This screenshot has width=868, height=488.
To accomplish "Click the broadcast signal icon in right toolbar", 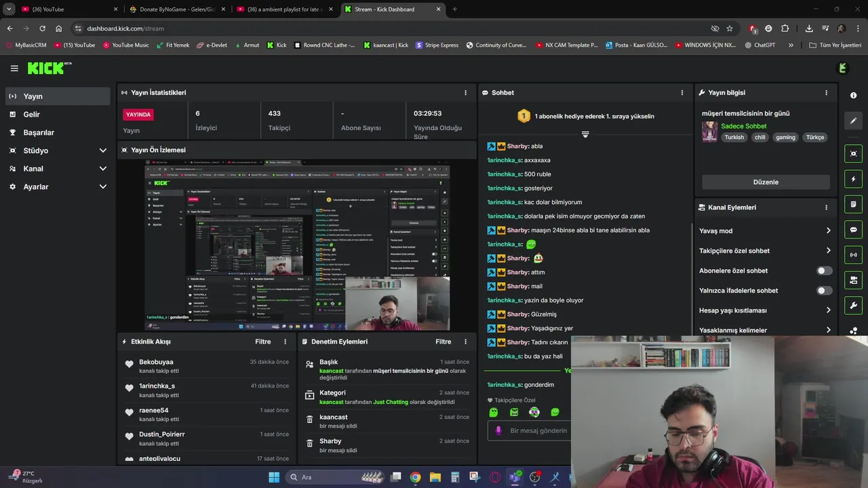I will (853, 255).
